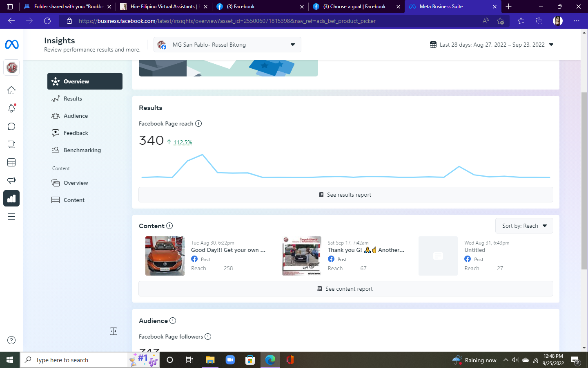Expand the Sort by Reach dropdown

click(524, 226)
